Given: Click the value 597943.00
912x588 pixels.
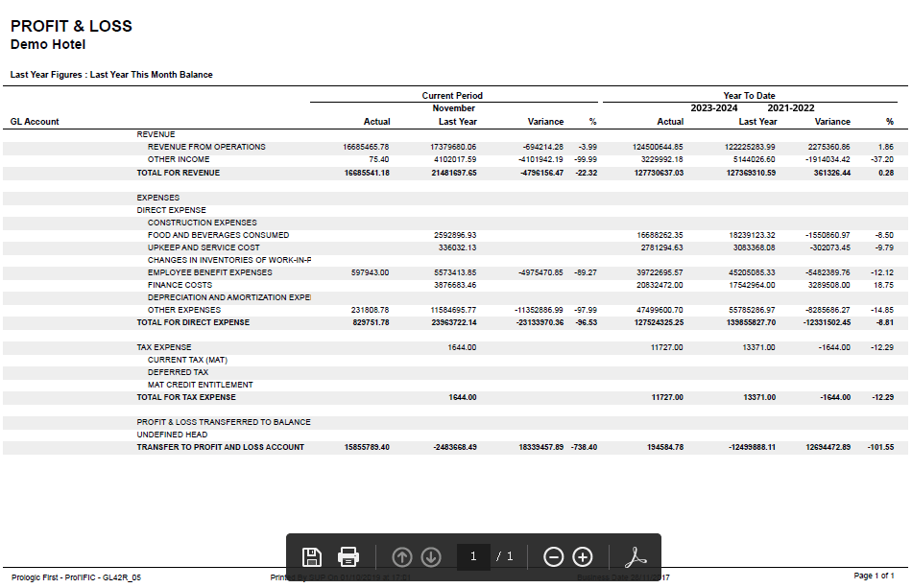Looking at the screenshot, I should pyautogui.click(x=370, y=272).
